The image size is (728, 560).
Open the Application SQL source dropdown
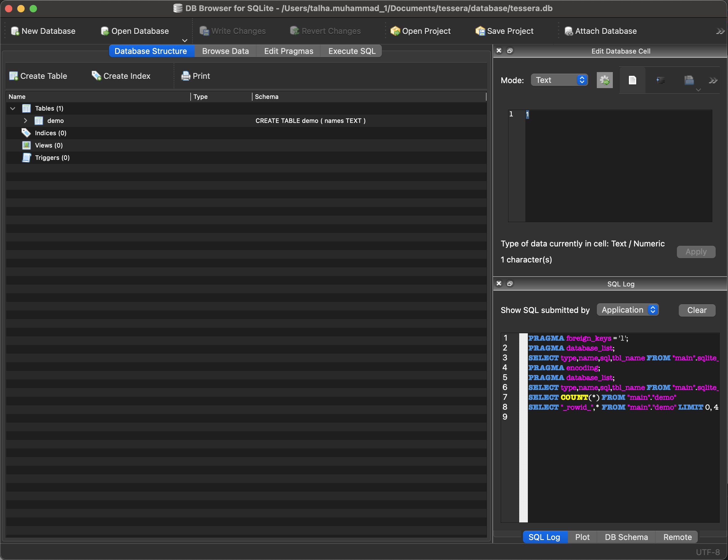point(627,310)
